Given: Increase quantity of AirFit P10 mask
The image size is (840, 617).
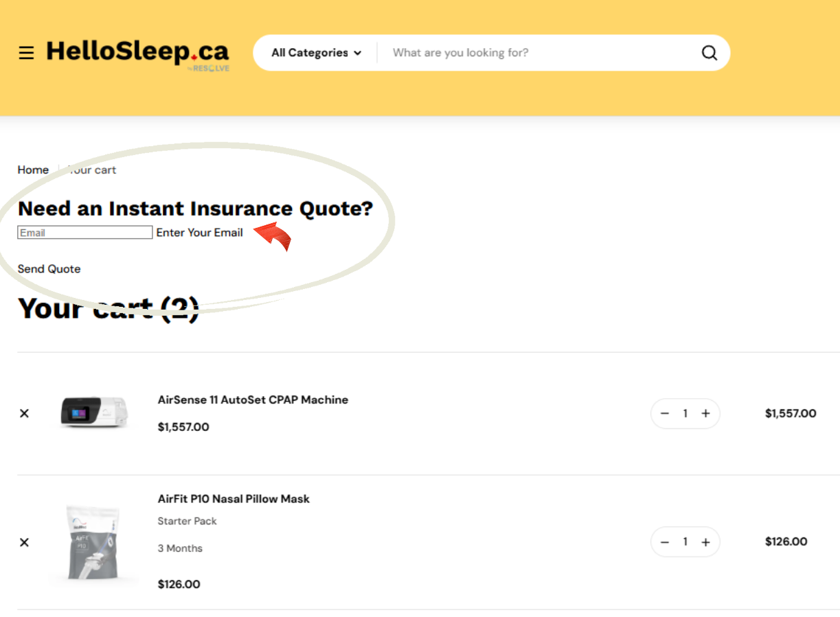Looking at the screenshot, I should 705,542.
